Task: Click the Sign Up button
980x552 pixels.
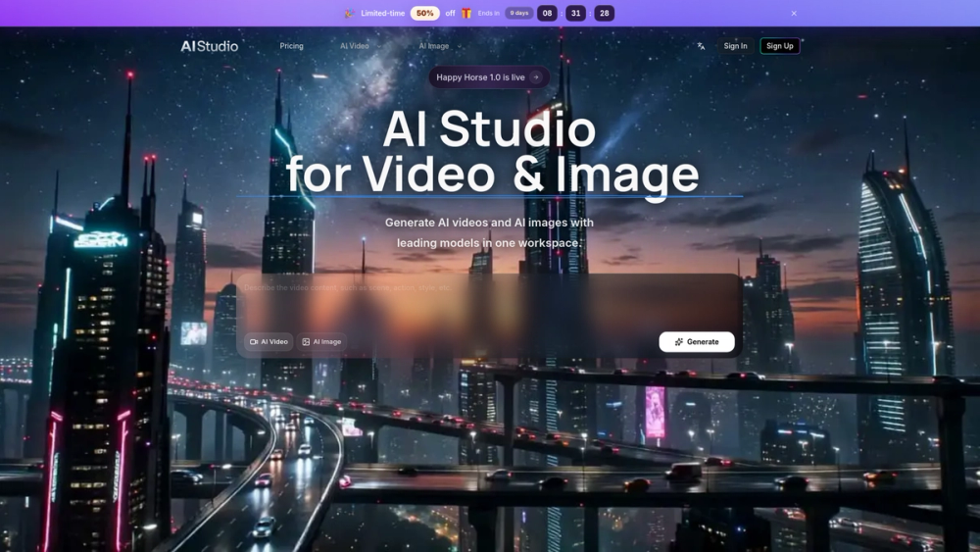Action: tap(779, 46)
